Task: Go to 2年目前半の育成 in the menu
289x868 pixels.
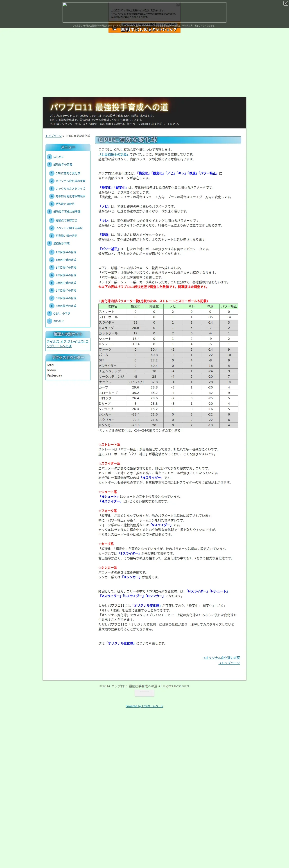Action: click(66, 275)
